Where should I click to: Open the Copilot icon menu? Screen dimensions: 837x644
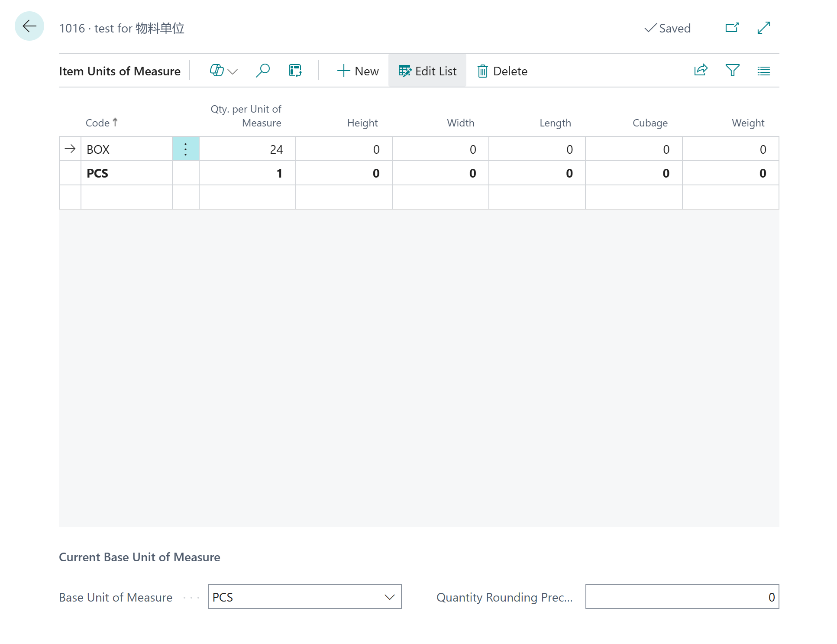pos(223,71)
